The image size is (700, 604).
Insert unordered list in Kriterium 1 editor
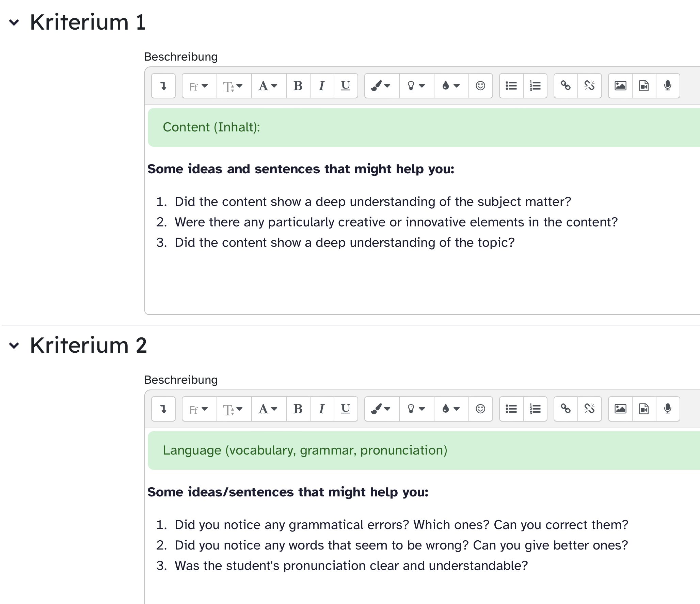511,86
